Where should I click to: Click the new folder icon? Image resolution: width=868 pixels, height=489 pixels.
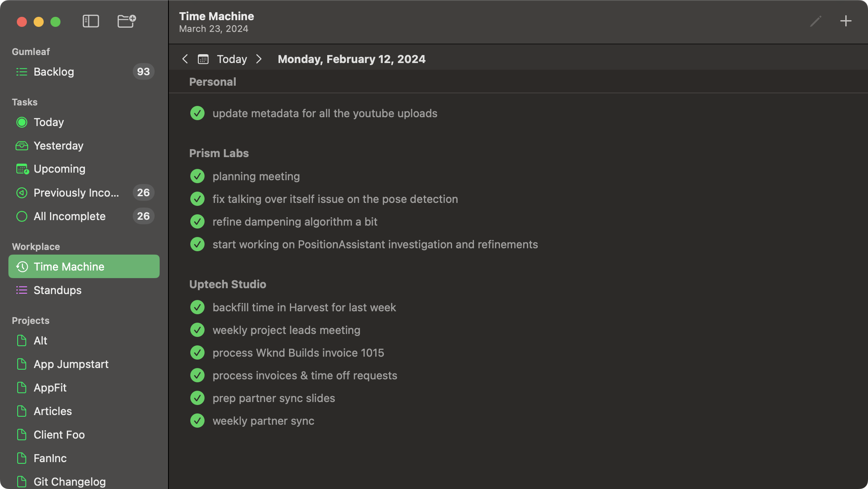pyautogui.click(x=126, y=21)
